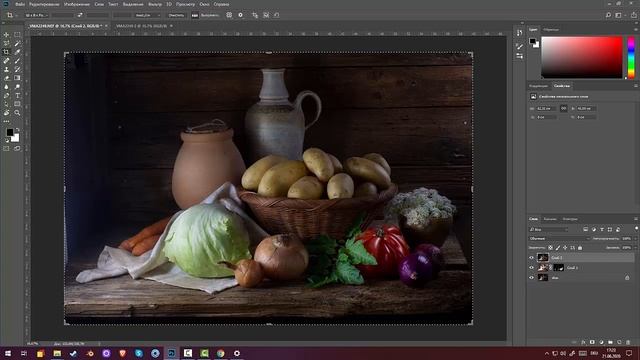Toggle lock all padlock in Layers panel
Image resolution: width=640 pixels, height=360 pixels.
pyautogui.click(x=580, y=248)
